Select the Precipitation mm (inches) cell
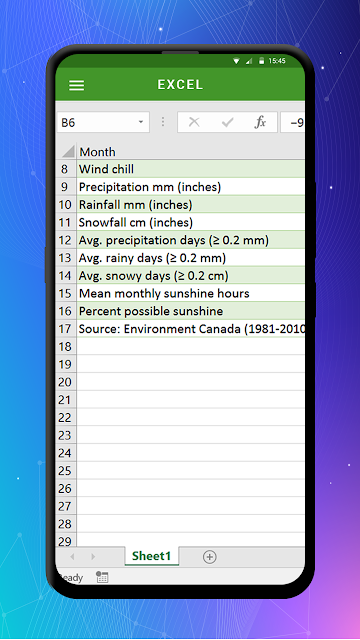This screenshot has height=640, width=360. 191,187
